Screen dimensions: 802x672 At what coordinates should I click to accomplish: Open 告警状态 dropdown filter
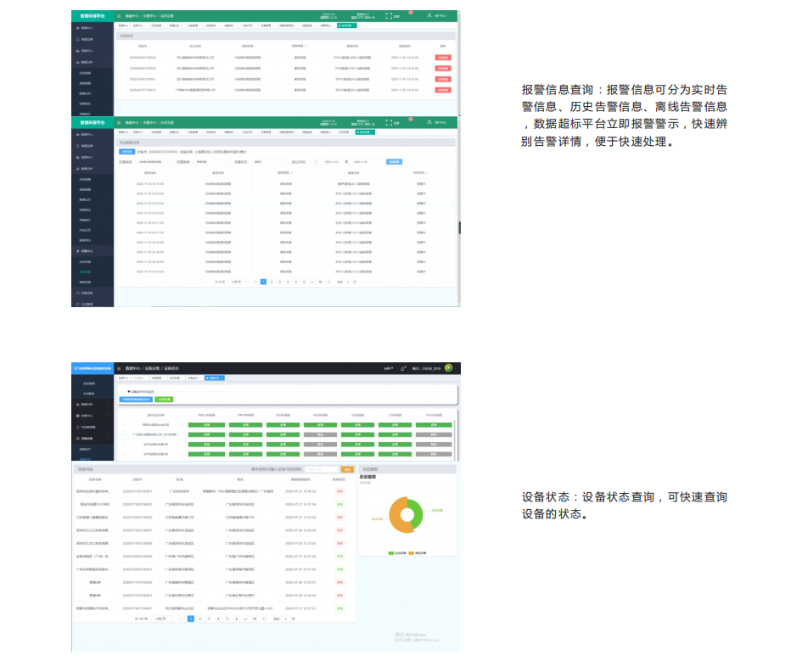(x=270, y=162)
